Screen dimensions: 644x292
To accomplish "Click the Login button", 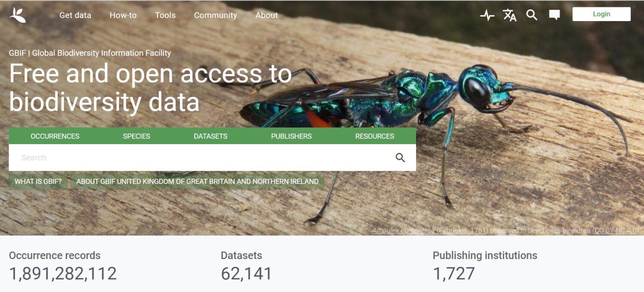I will coord(601,14).
